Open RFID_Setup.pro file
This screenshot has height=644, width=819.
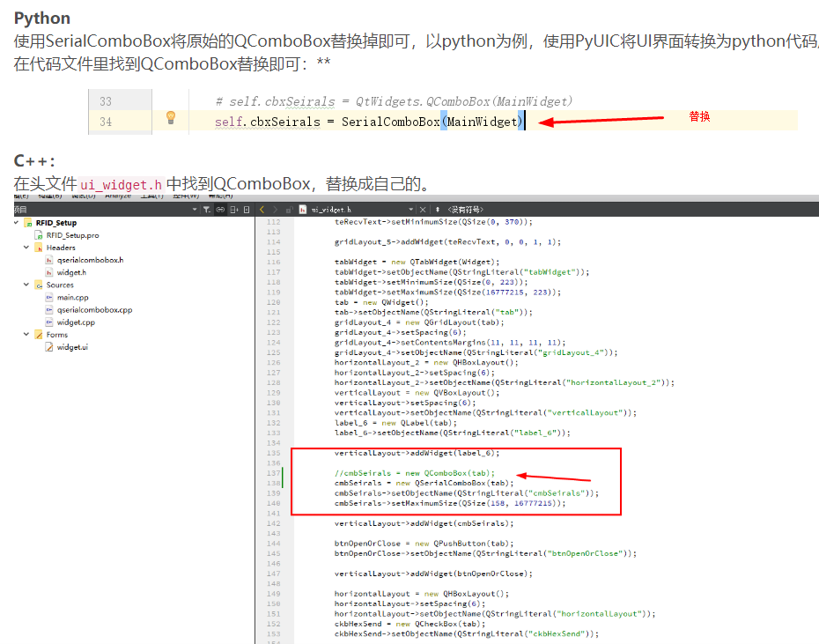coord(72,235)
